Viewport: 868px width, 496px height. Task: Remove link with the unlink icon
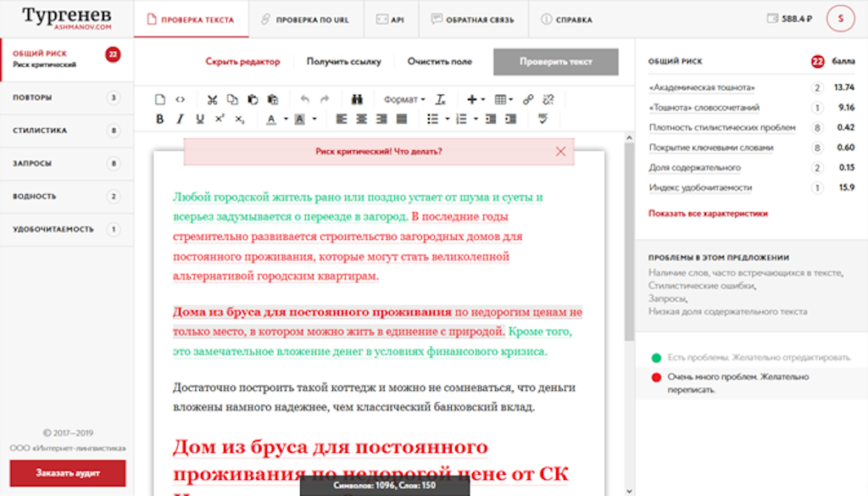[548, 100]
